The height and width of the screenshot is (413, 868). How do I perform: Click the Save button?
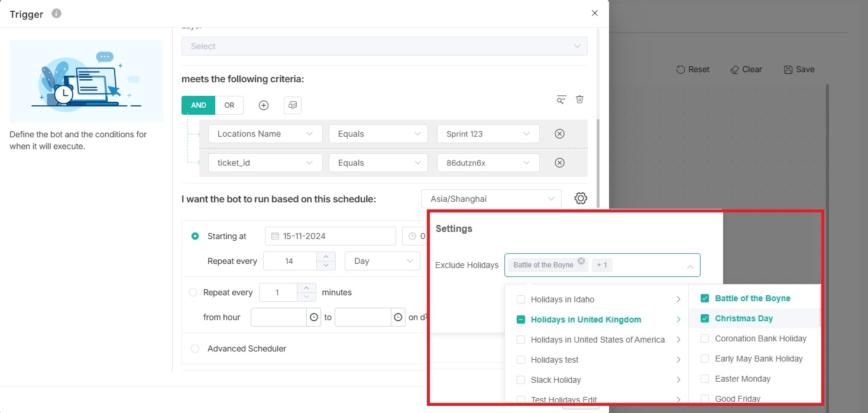pyautogui.click(x=799, y=69)
